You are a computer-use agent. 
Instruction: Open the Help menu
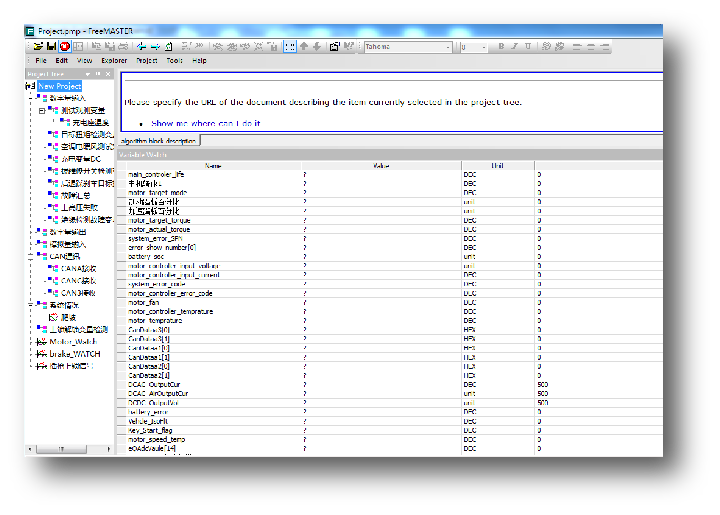click(x=199, y=61)
